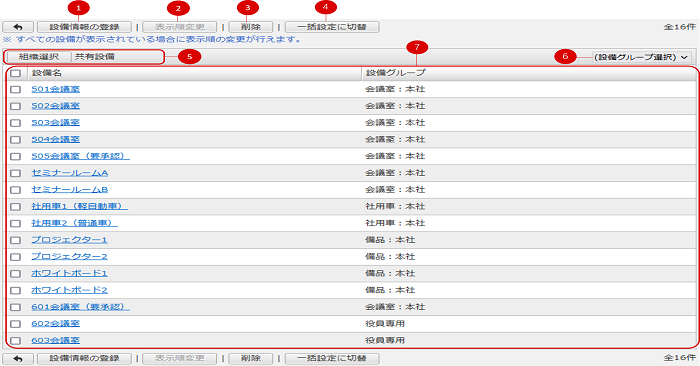Click bottom 一括設定に切替 button
The height and width of the screenshot is (366, 700).
(x=332, y=358)
